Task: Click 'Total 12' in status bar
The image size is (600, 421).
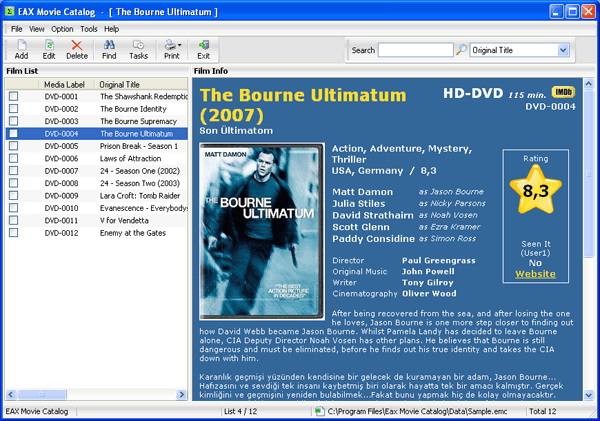Action: coord(543,411)
